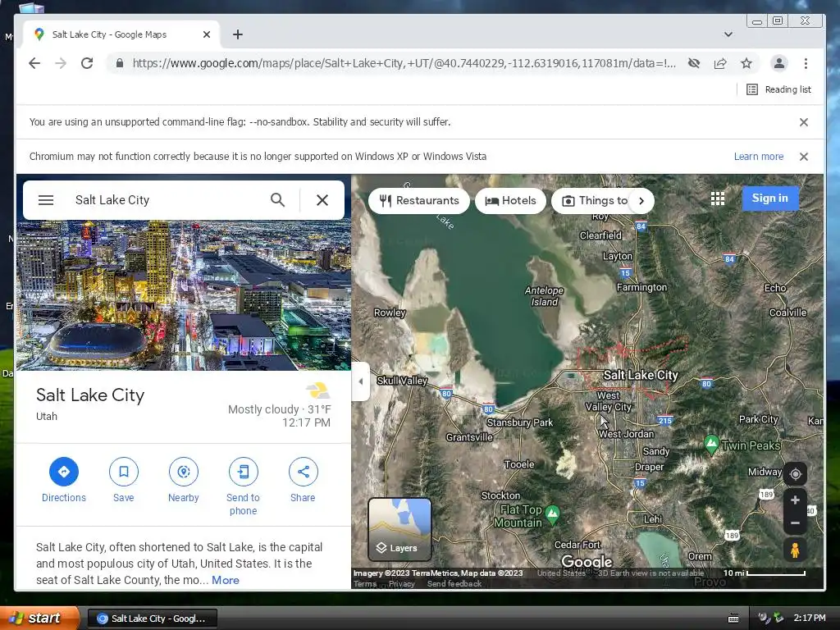Click the Street View pegman icon
Image resolution: width=840 pixels, height=630 pixels.
coord(795,550)
